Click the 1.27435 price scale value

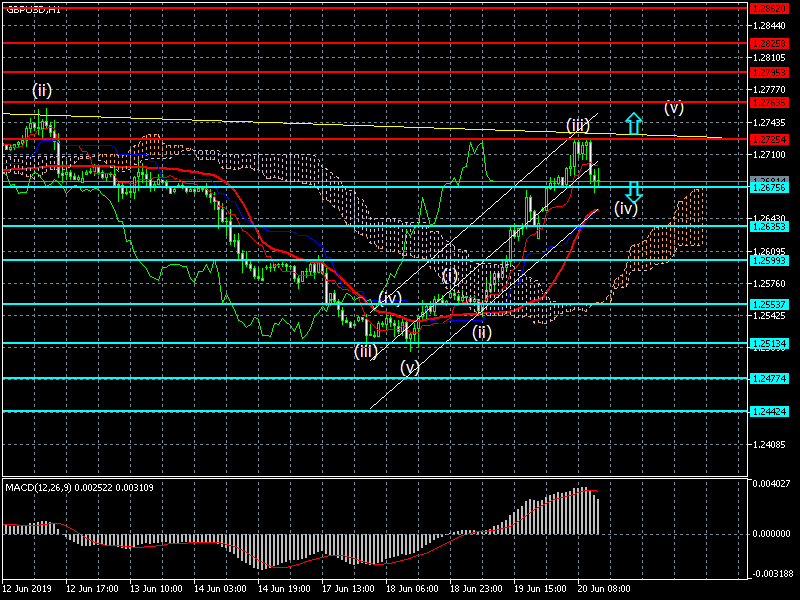point(769,122)
